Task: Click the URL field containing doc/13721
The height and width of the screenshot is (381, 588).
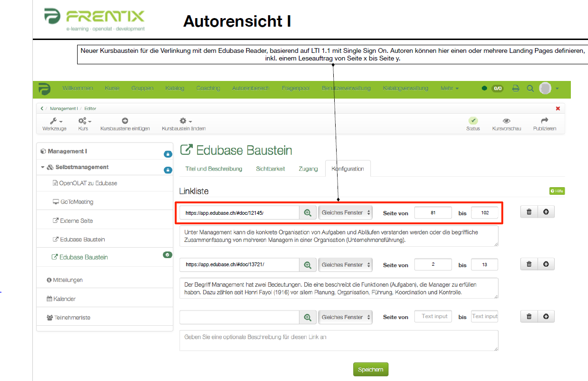Action: tap(239, 265)
